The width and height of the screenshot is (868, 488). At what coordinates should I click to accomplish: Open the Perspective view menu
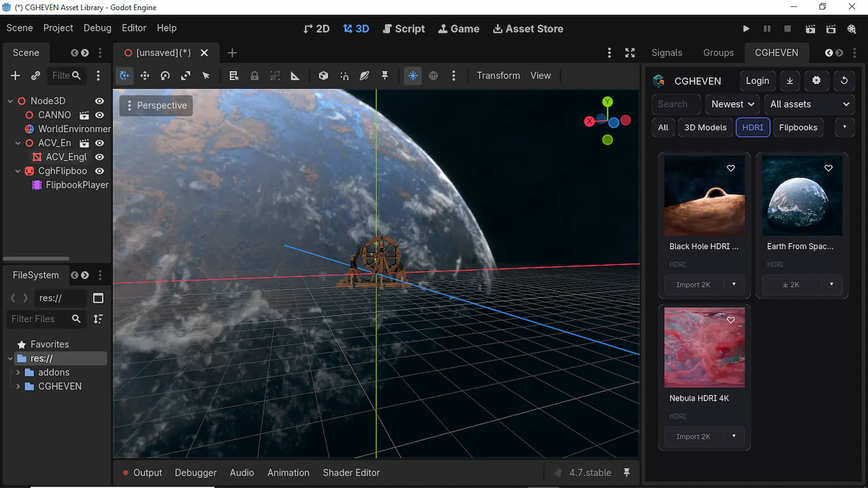(156, 106)
